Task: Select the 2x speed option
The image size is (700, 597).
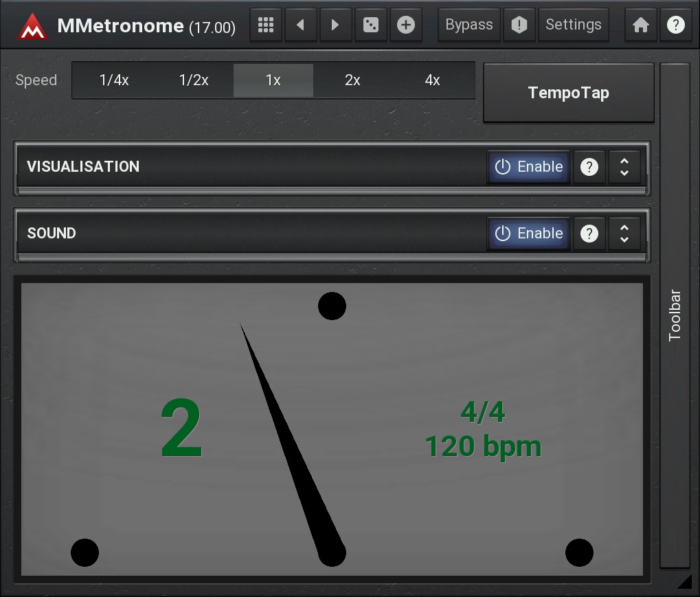Action: [x=352, y=80]
